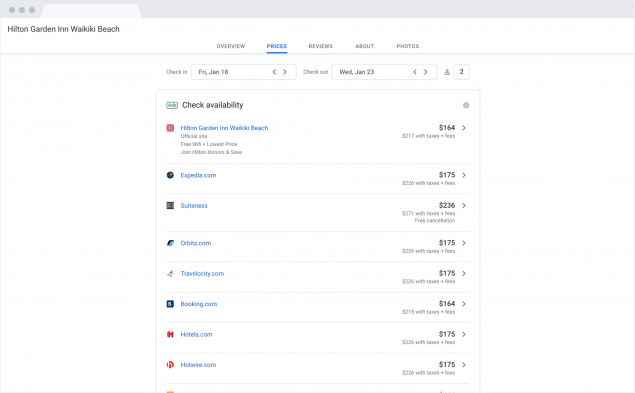Open the Photos tab

pos(407,46)
